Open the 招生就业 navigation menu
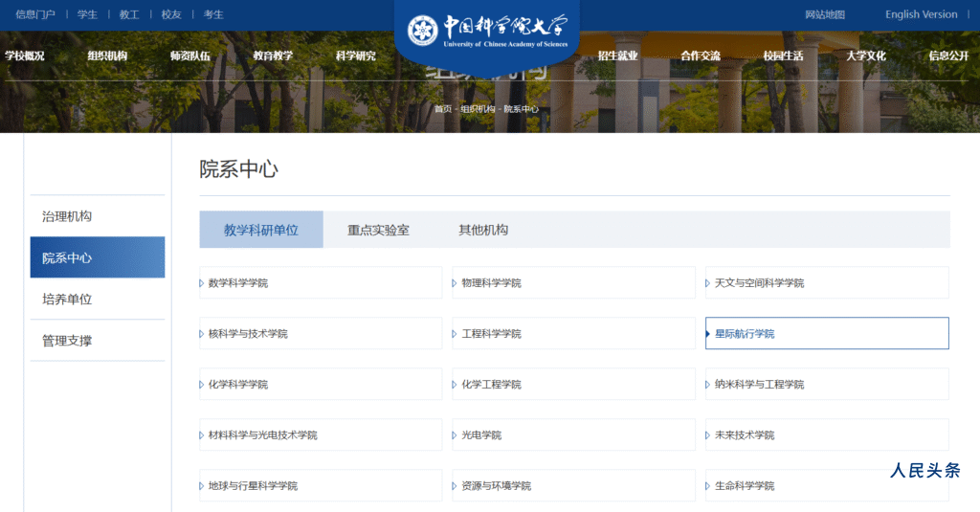Image resolution: width=980 pixels, height=512 pixels. [617, 56]
